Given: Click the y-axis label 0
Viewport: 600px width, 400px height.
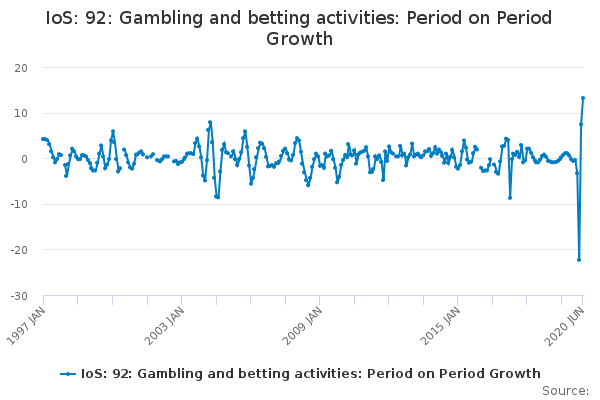Looking at the screenshot, I should click(x=23, y=159).
